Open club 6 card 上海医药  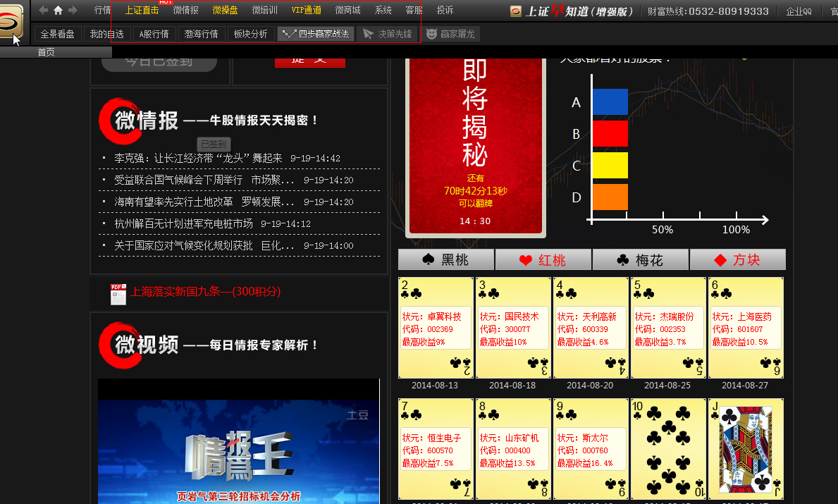[746, 328]
